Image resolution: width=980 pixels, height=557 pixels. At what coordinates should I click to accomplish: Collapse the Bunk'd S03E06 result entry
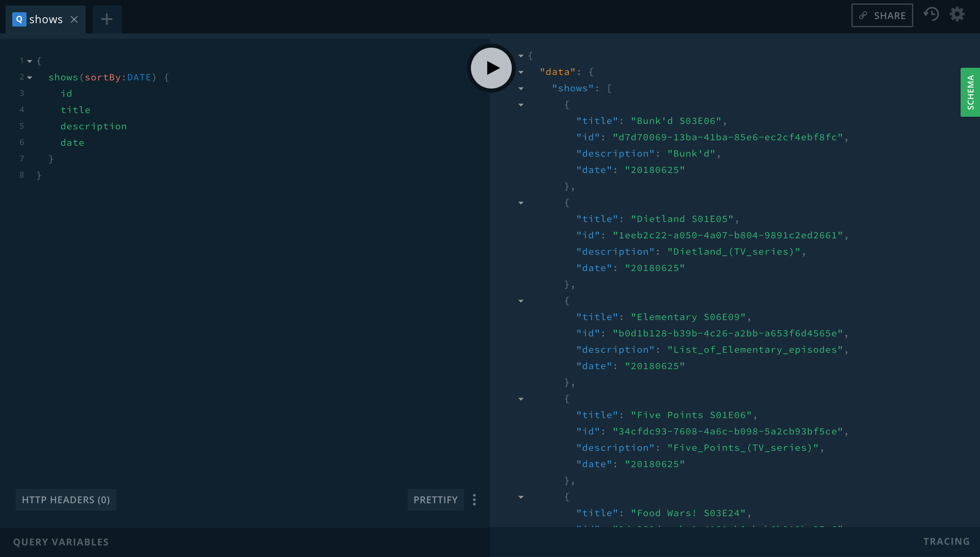tap(521, 105)
